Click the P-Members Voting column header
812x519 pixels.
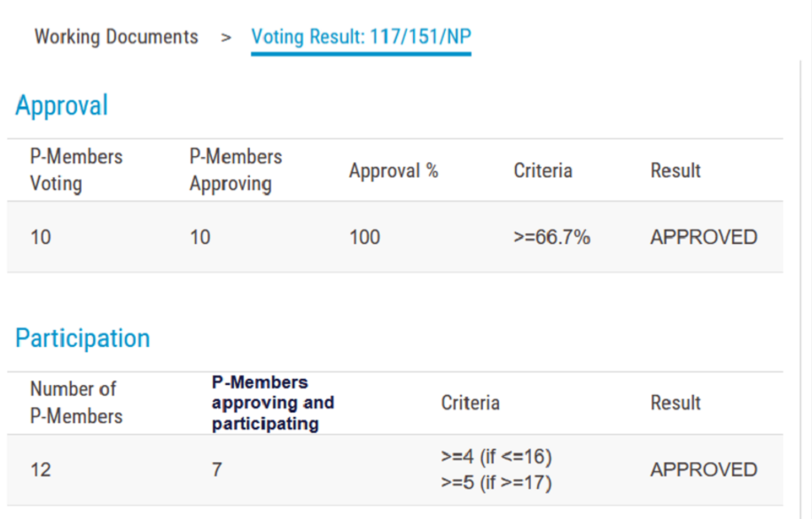[76, 170]
